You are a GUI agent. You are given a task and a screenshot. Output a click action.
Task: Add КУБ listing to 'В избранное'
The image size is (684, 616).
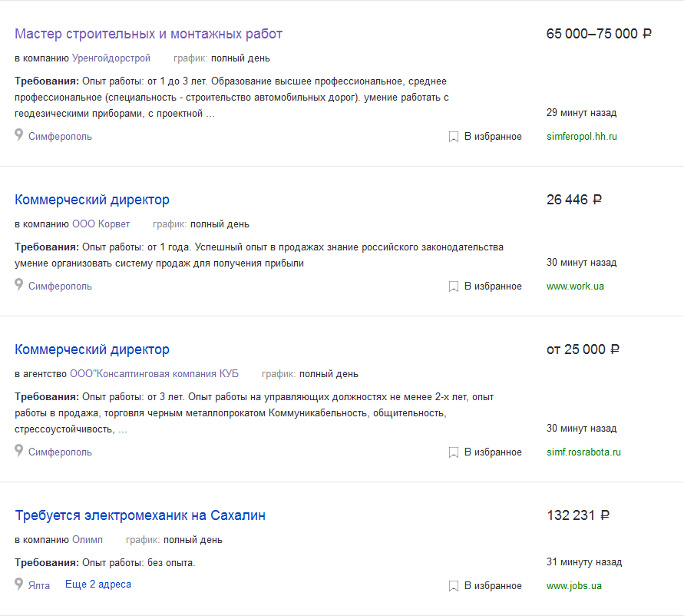point(493,452)
